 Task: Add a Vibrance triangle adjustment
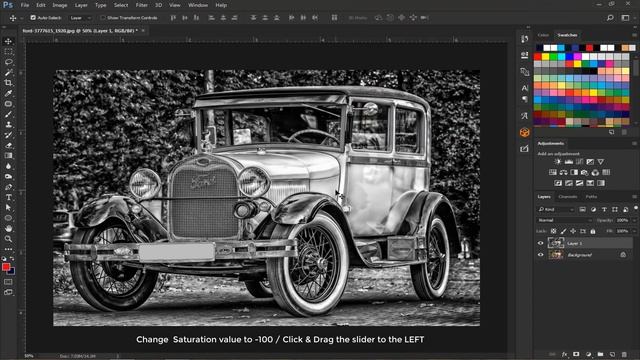pos(601,162)
